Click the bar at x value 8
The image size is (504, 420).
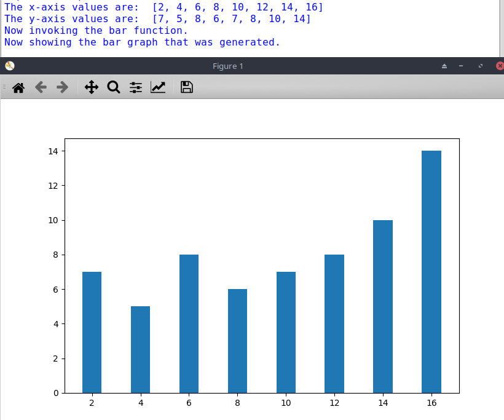point(237,341)
